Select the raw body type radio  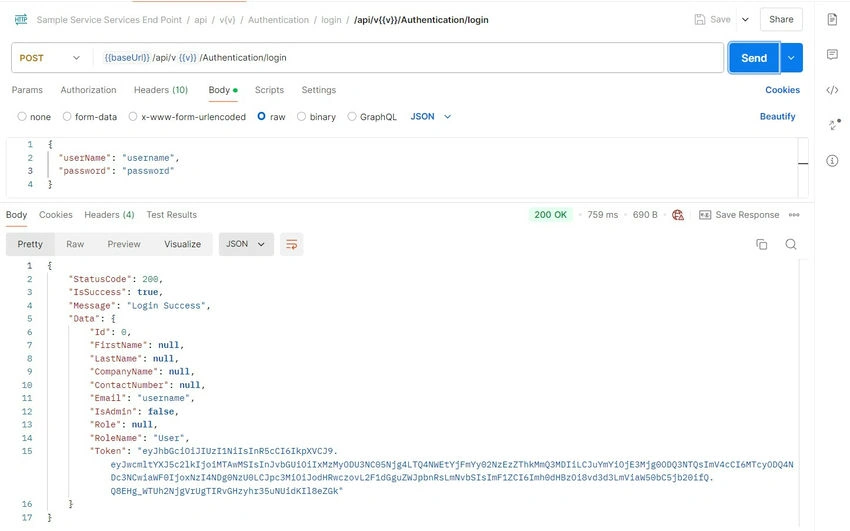pos(261,116)
